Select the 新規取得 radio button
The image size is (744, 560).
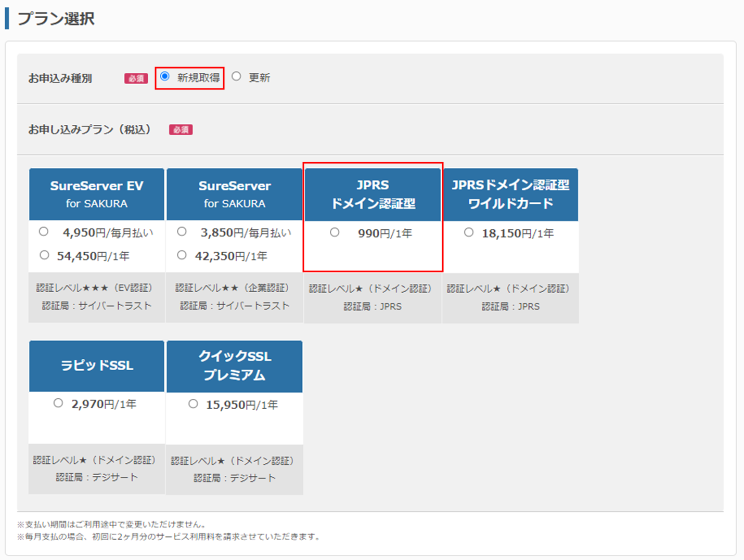tap(165, 76)
